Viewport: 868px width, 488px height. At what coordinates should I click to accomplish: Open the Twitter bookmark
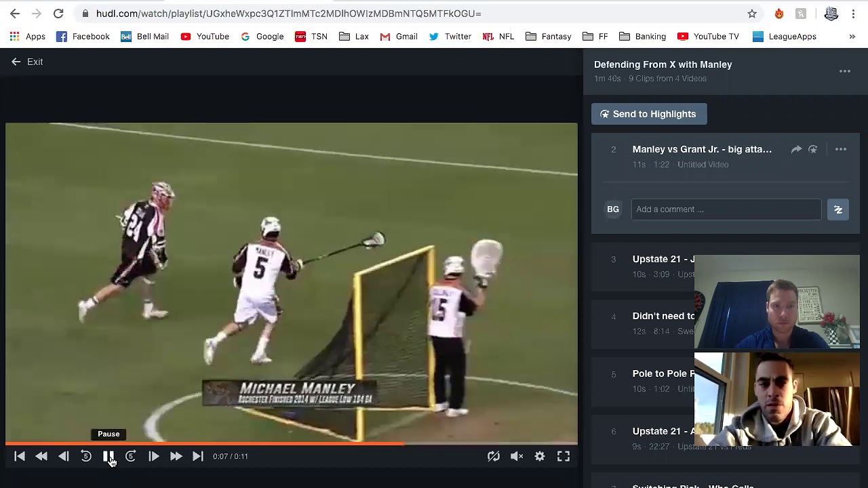pyautogui.click(x=450, y=37)
